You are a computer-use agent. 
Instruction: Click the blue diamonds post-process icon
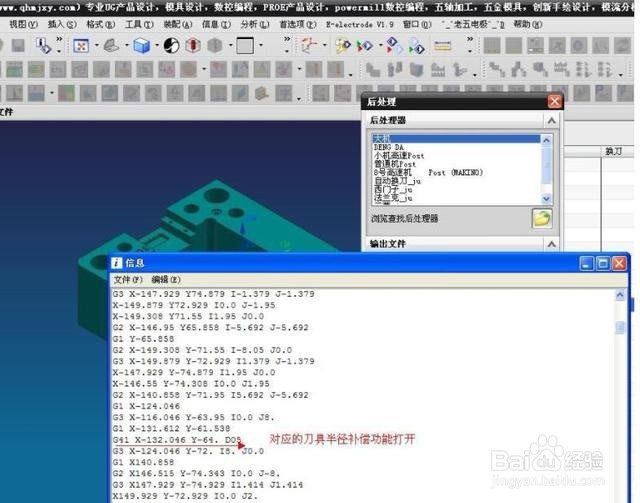coord(395,45)
